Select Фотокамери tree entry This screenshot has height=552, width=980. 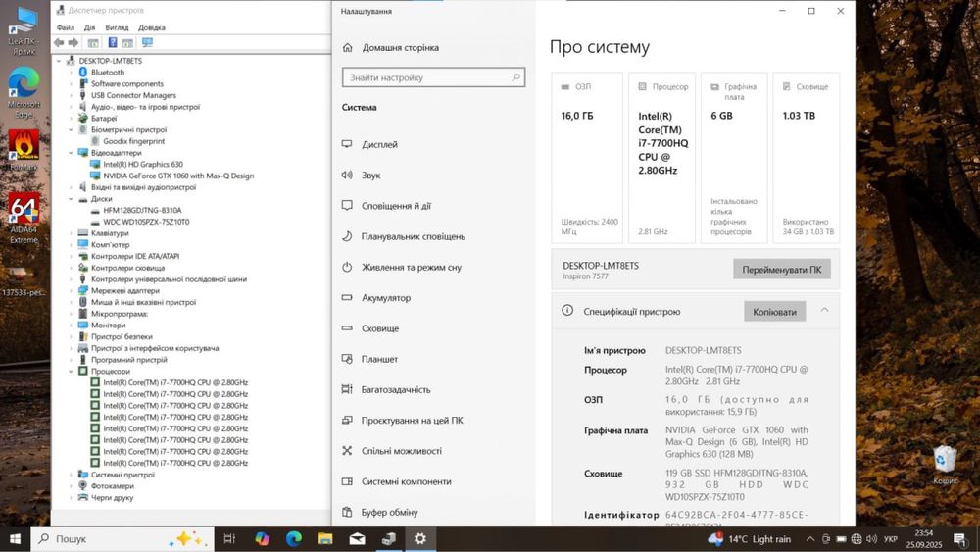tap(113, 485)
